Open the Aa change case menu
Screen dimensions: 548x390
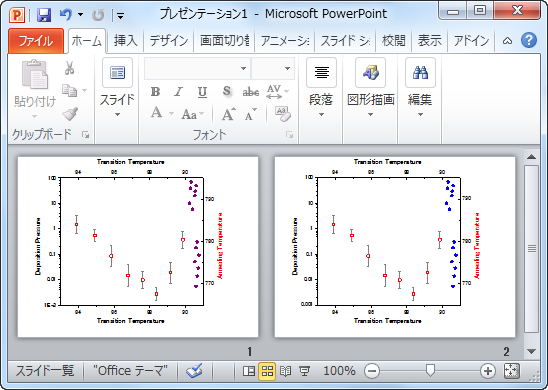tap(192, 114)
